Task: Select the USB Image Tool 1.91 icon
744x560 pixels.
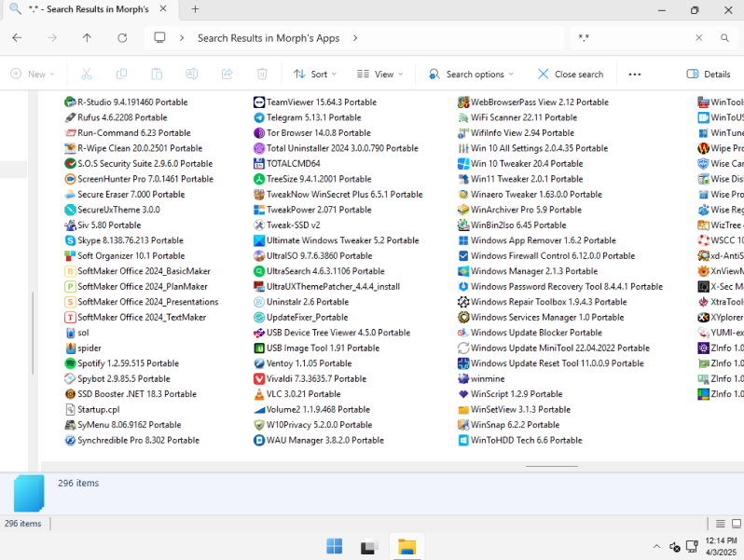Action: (259, 348)
